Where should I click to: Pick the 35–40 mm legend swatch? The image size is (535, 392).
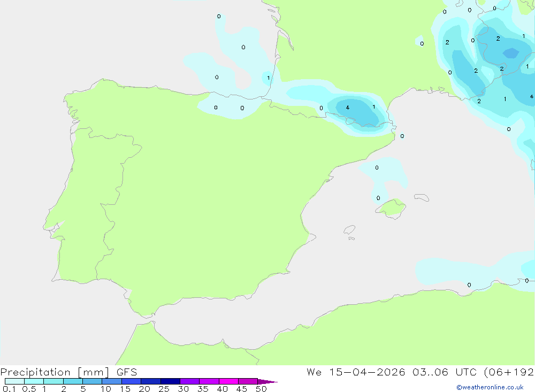(209, 381)
